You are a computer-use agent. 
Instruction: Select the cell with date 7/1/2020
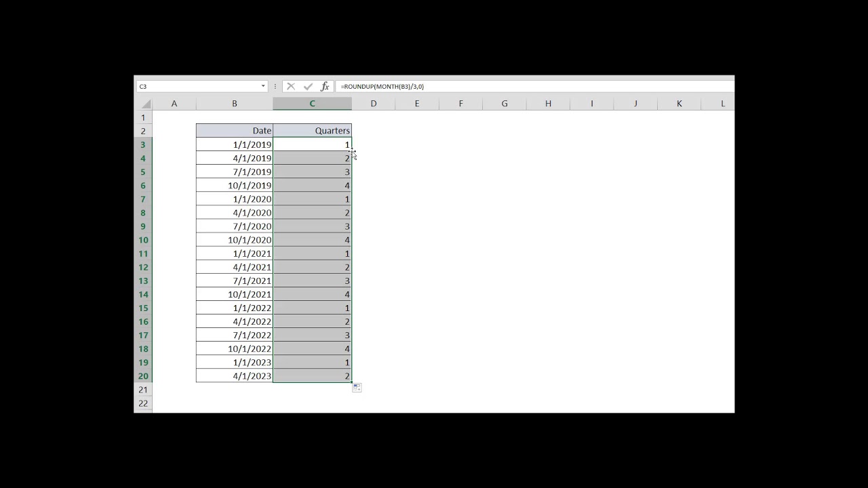235,226
